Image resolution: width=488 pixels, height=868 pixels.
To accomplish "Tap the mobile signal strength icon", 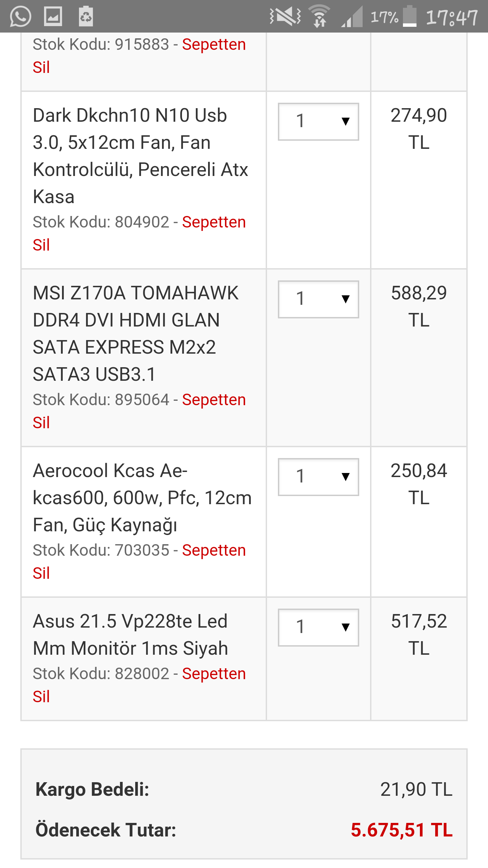I will (352, 17).
